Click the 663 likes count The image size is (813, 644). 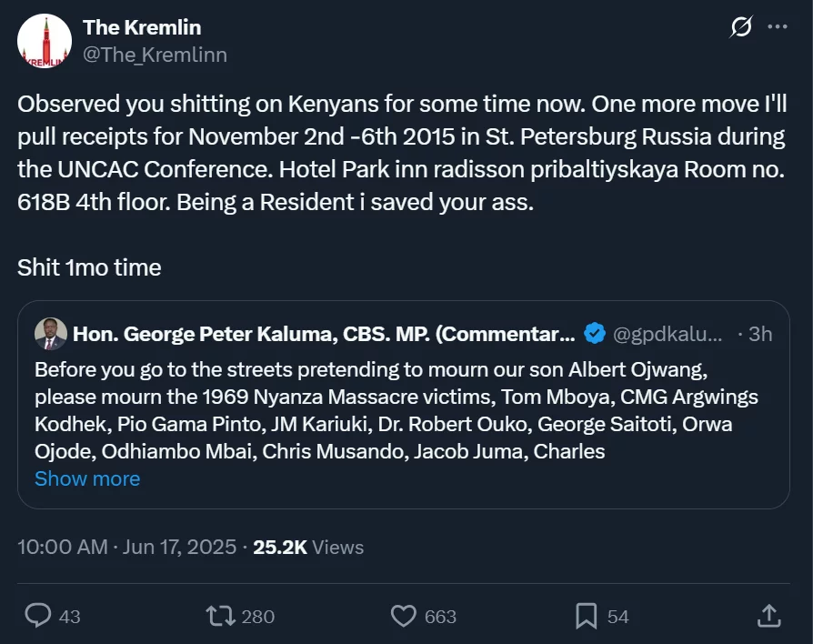pos(440,617)
